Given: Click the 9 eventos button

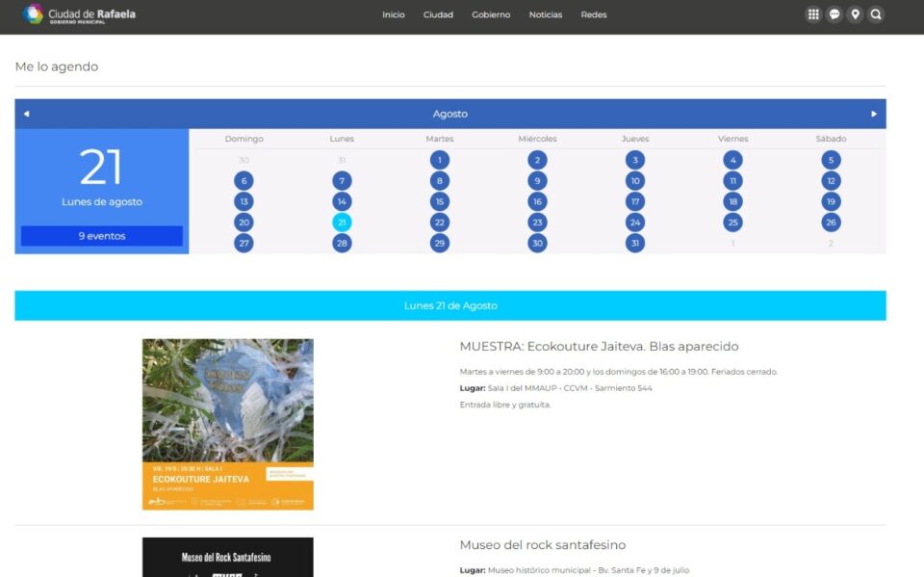Looking at the screenshot, I should 102,236.
